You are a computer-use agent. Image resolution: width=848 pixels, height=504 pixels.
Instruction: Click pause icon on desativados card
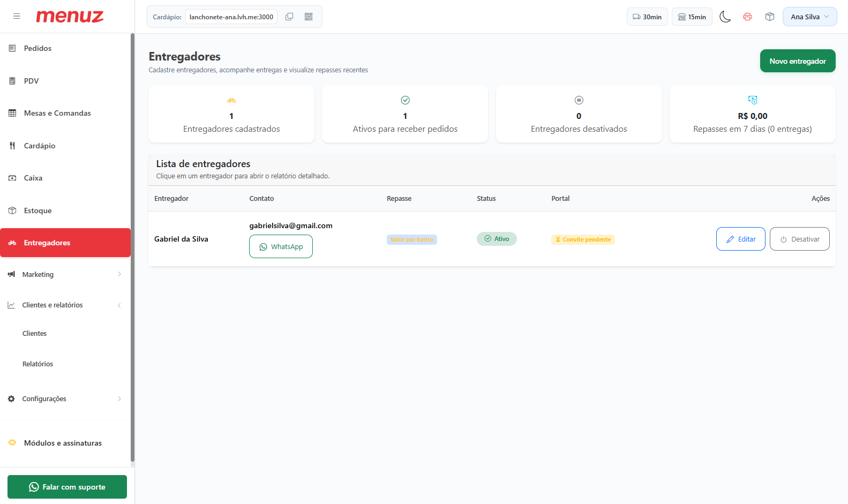[579, 100]
